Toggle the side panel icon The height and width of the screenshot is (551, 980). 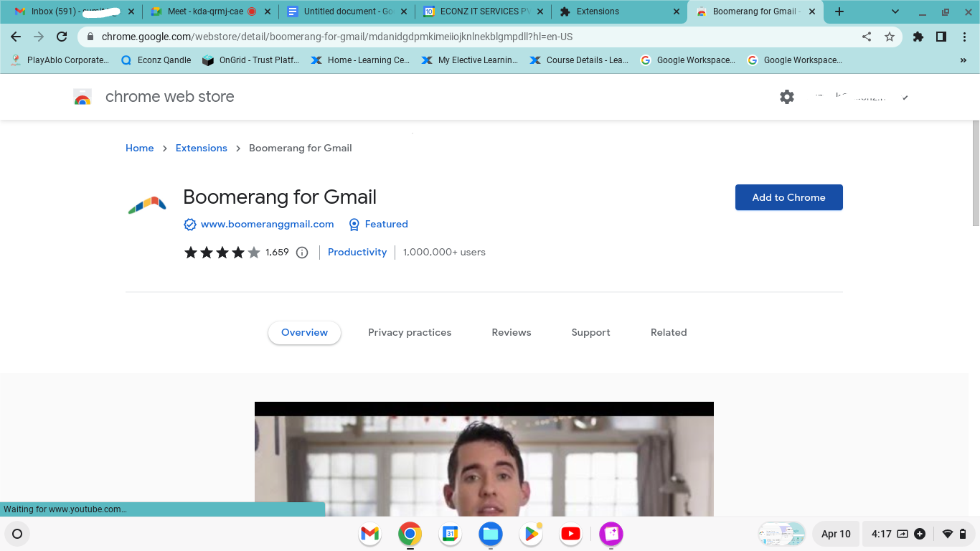(x=941, y=37)
